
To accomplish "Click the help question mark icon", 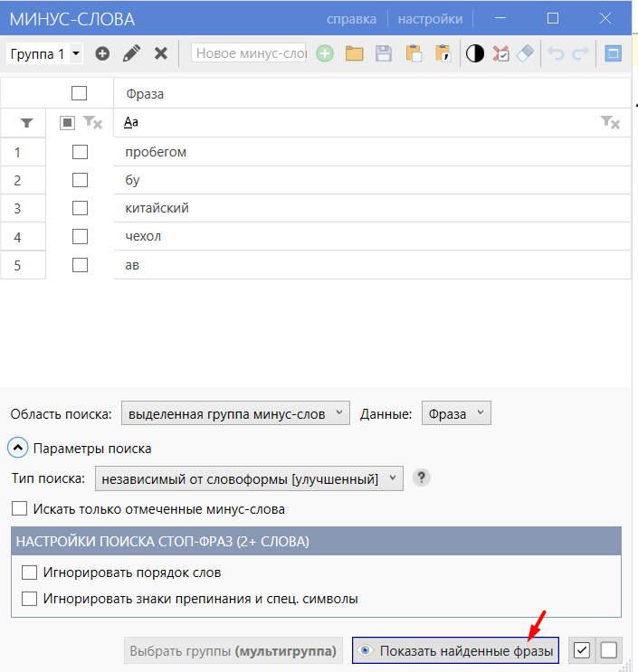I will click(x=422, y=477).
